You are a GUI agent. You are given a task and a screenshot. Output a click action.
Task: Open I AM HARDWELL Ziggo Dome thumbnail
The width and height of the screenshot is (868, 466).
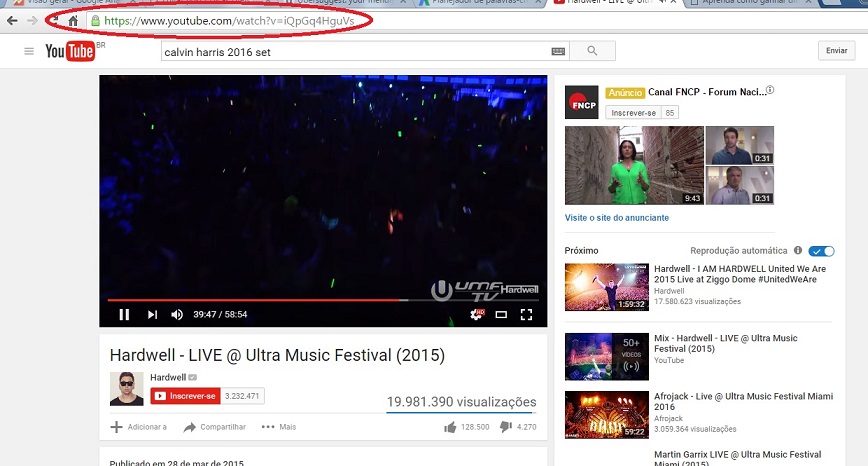click(607, 287)
